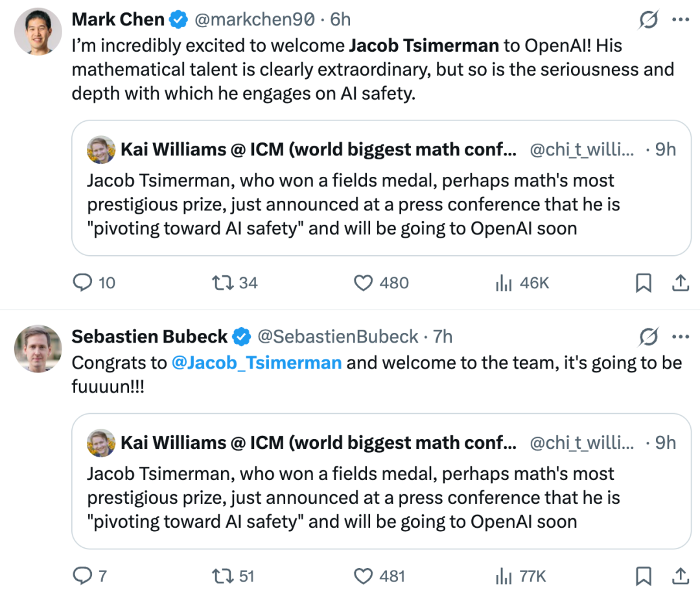Reply to Sebastien Bubeck's tweet
This screenshot has height=592, width=700.
click(89, 576)
